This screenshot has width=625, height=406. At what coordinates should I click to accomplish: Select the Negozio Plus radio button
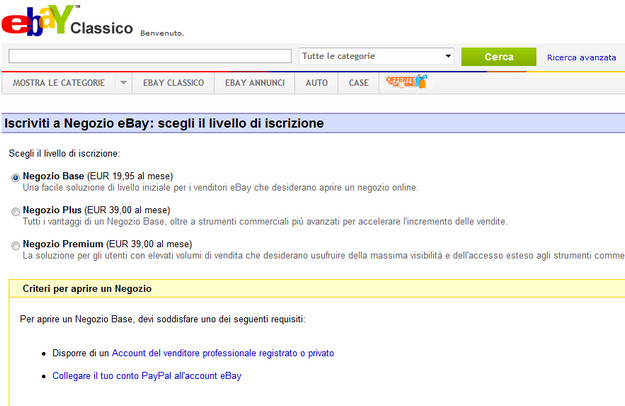tap(16, 212)
